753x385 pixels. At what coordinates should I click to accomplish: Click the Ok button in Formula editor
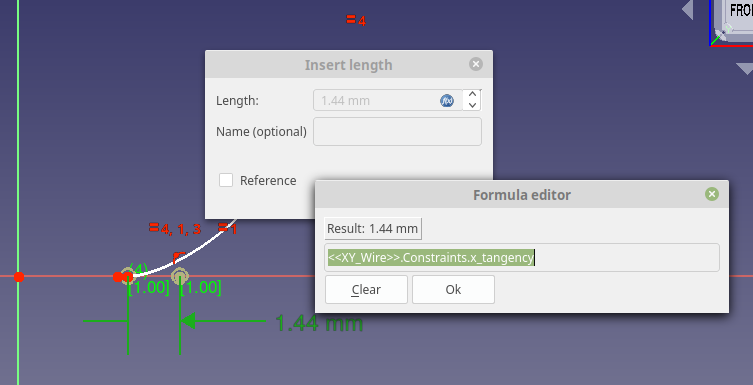tap(453, 289)
